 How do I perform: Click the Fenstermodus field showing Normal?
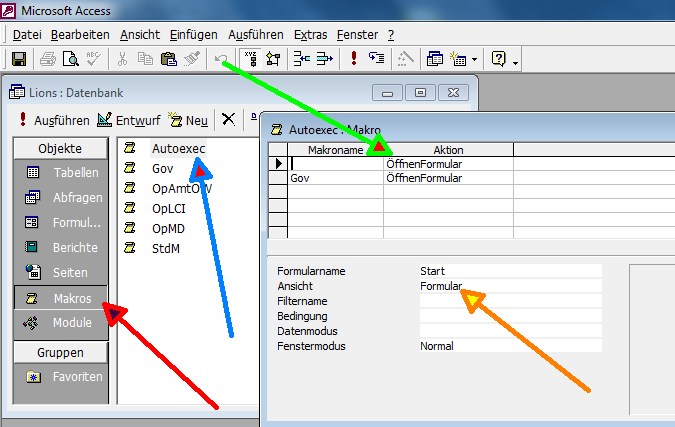[x=511, y=346]
